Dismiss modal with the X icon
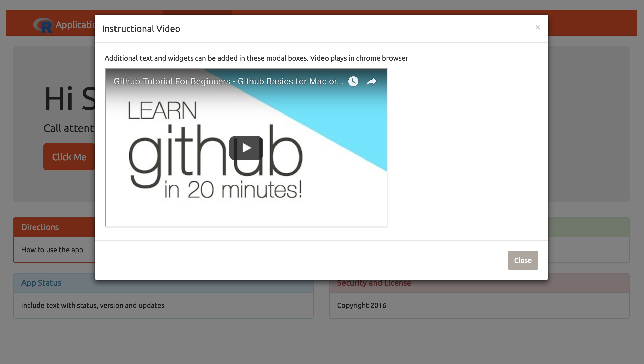The width and height of the screenshot is (644, 364). [x=538, y=27]
